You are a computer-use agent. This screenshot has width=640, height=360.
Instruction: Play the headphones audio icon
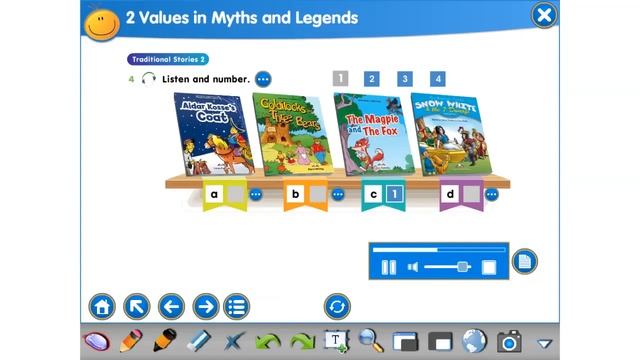148,78
